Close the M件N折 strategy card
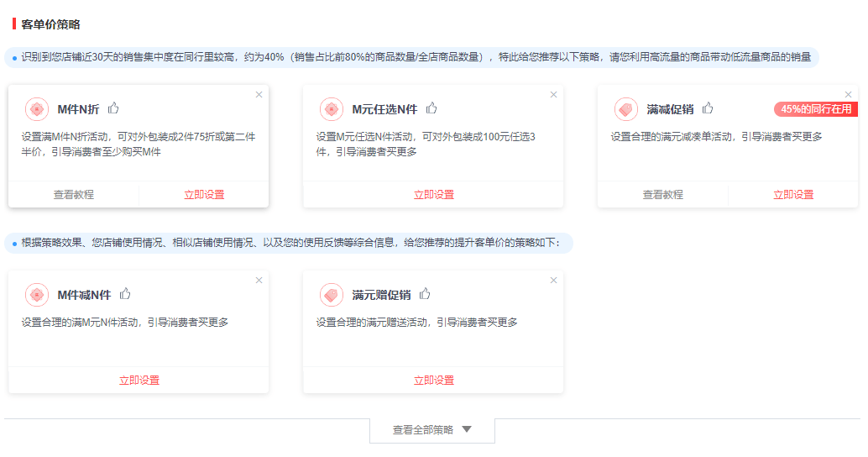The image size is (868, 457). point(259,95)
